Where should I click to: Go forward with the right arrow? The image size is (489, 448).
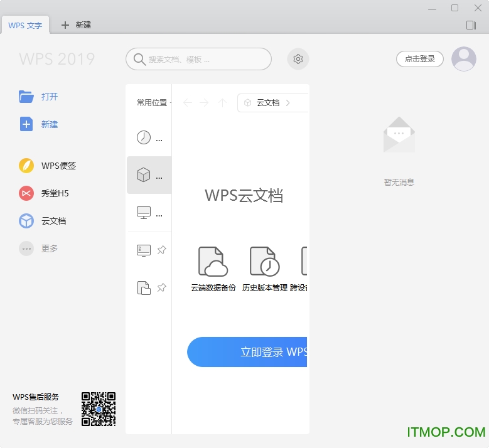[204, 102]
